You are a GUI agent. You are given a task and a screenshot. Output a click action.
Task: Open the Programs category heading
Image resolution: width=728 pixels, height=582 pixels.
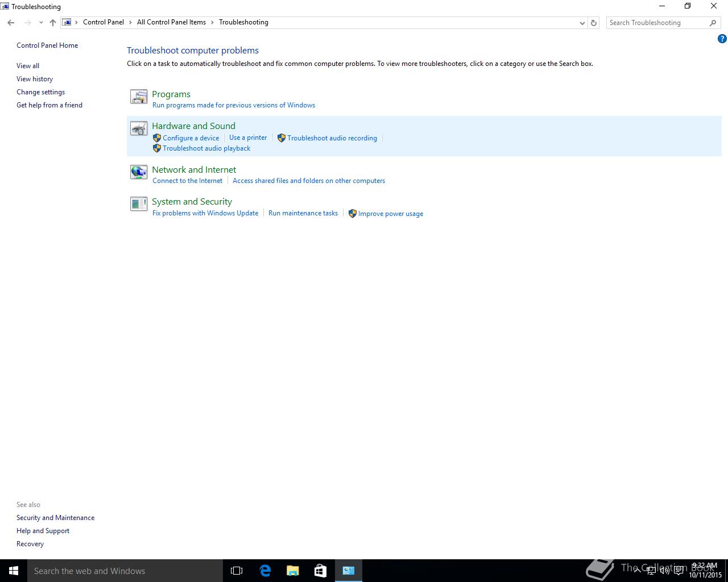tap(171, 94)
